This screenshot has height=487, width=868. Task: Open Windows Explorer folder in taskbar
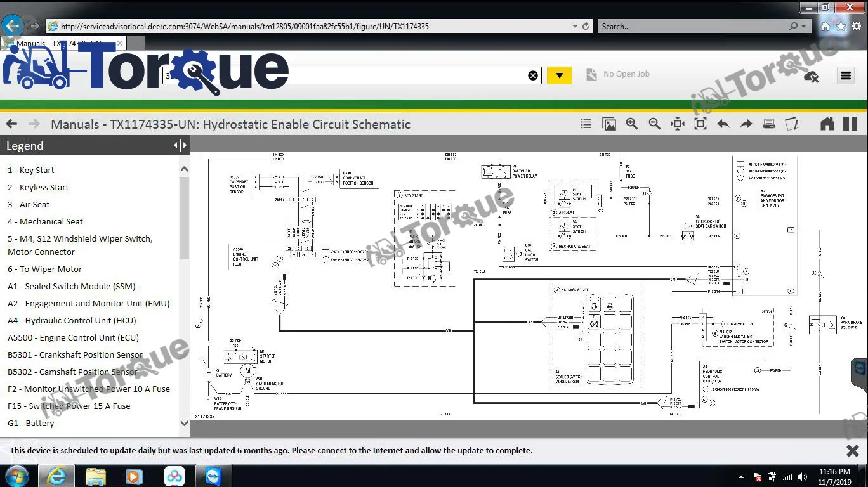(x=95, y=476)
